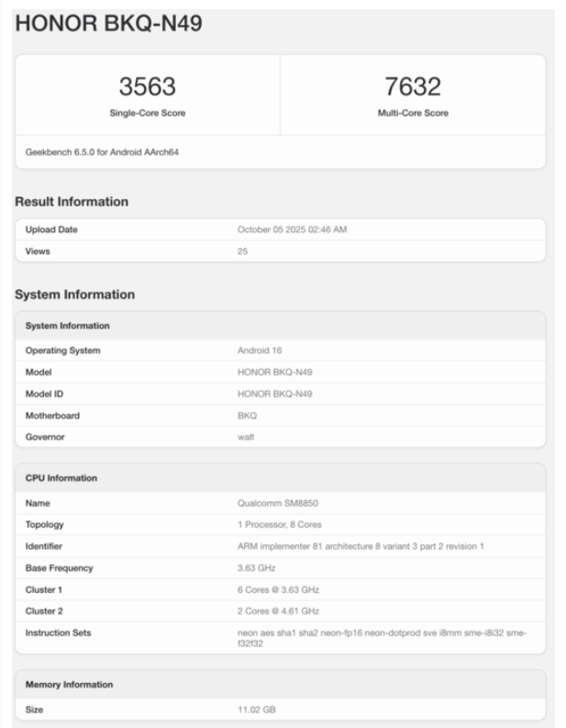Select the Governor value walt
Screen dimensions: 566x728
(x=246, y=437)
